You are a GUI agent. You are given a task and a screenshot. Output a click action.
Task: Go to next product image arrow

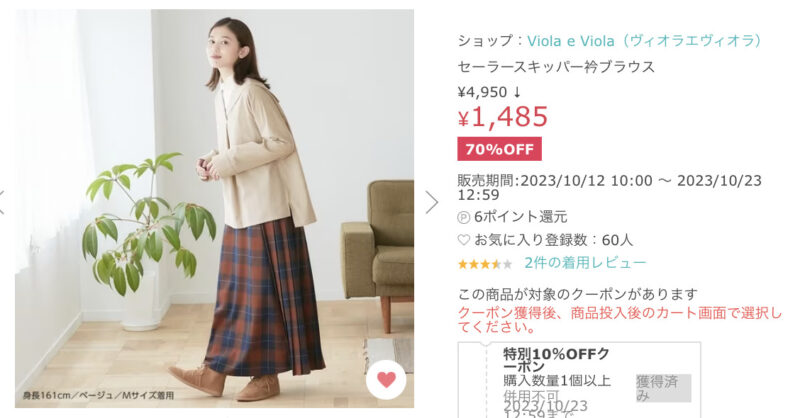(432, 203)
